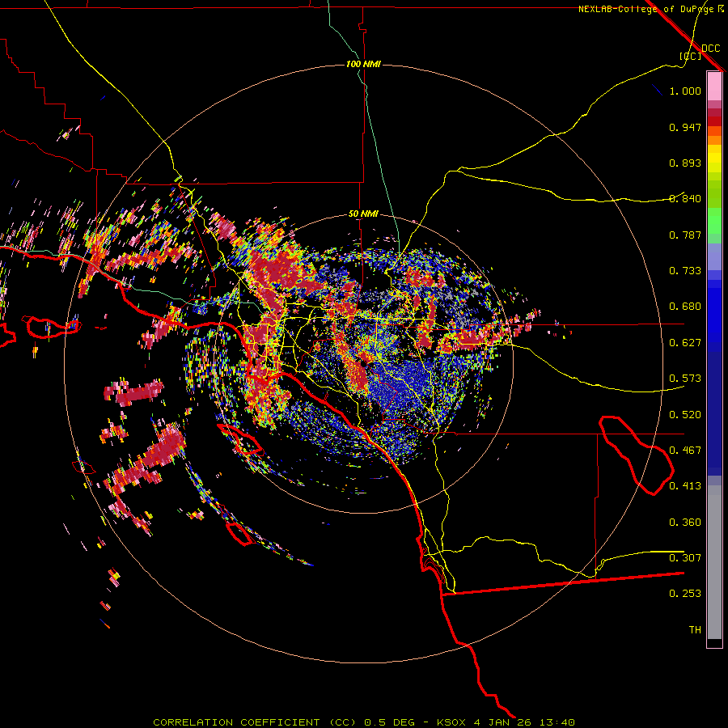This screenshot has width=728, height=728.
Task: Click the NEXLAB-College of DuPage credit text
Action: click(650, 9)
